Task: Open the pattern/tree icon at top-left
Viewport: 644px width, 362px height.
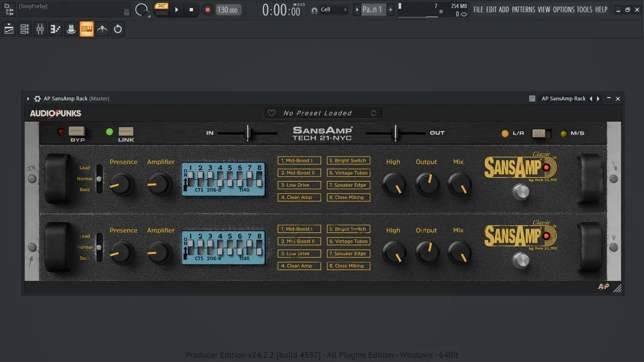Action: point(9,9)
